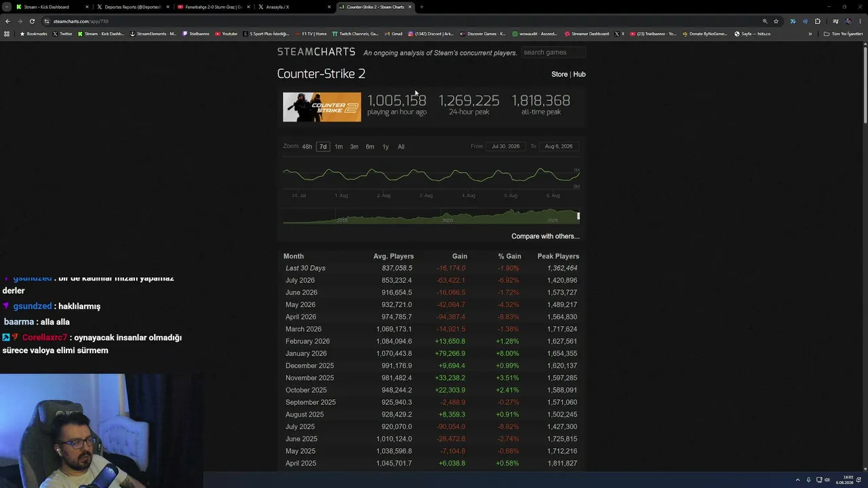Set chart zoom to 1y
The image size is (868, 488).
(385, 146)
